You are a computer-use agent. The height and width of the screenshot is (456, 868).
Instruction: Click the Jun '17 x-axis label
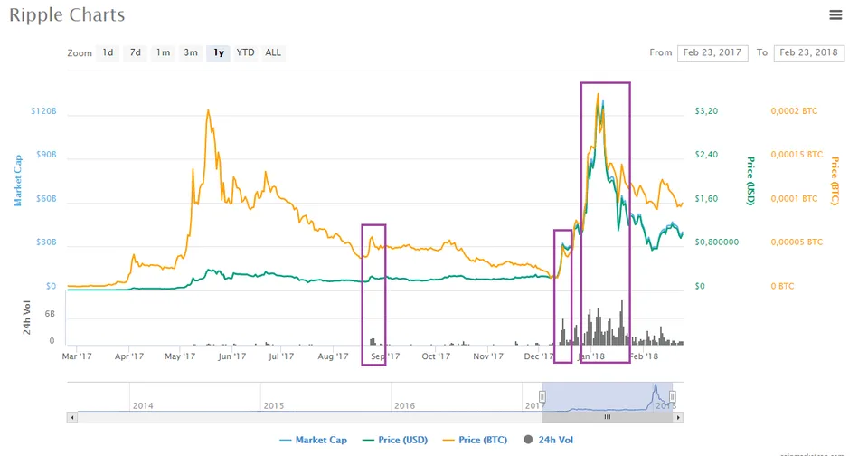tap(232, 356)
